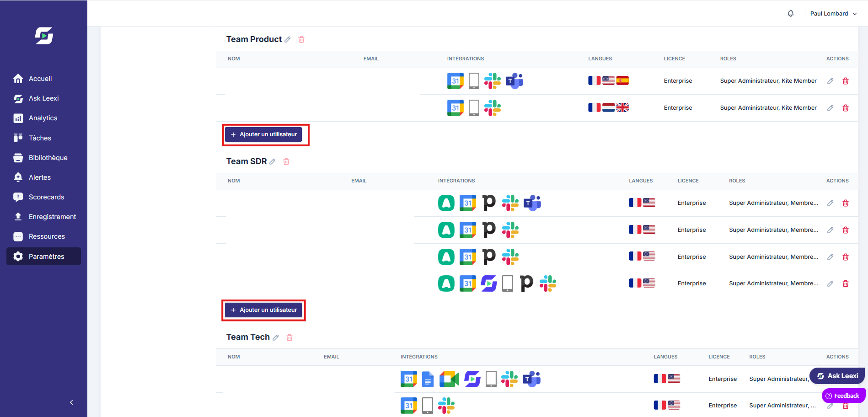Image resolution: width=868 pixels, height=417 pixels.
Task: Click Google Calendar icon, first Team Product row
Action: tap(455, 81)
